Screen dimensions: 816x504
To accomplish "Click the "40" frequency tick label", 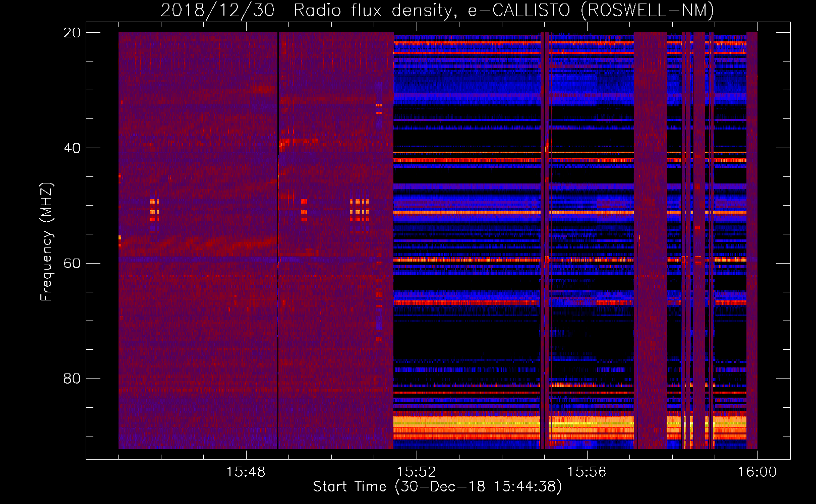I will click(x=72, y=148).
